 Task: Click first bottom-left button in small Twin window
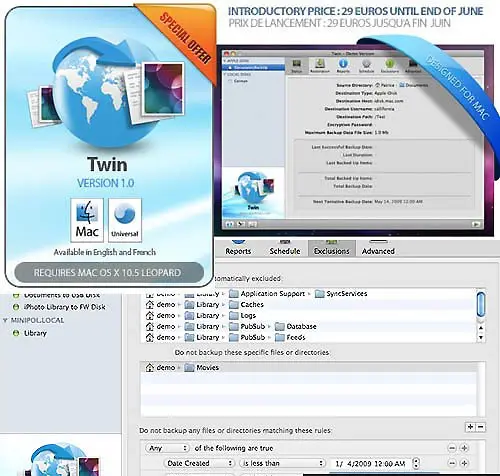230,224
